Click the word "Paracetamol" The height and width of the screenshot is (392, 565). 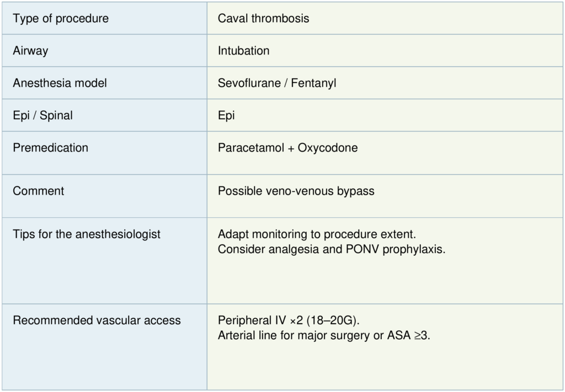coord(250,148)
